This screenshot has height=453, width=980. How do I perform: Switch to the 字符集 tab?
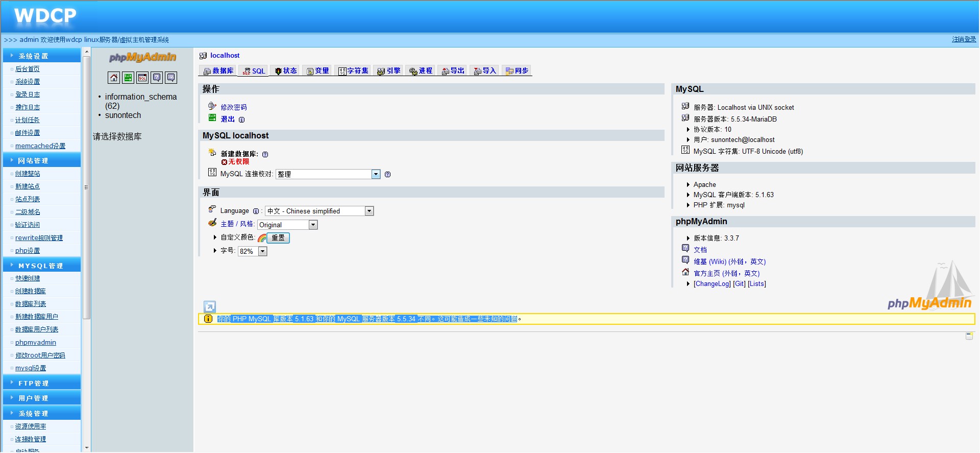[x=353, y=71]
